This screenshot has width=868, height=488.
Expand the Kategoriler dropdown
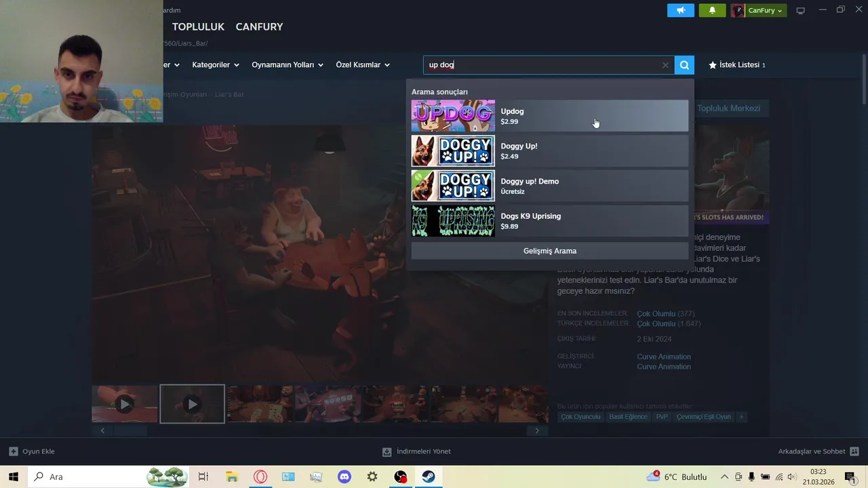point(216,65)
